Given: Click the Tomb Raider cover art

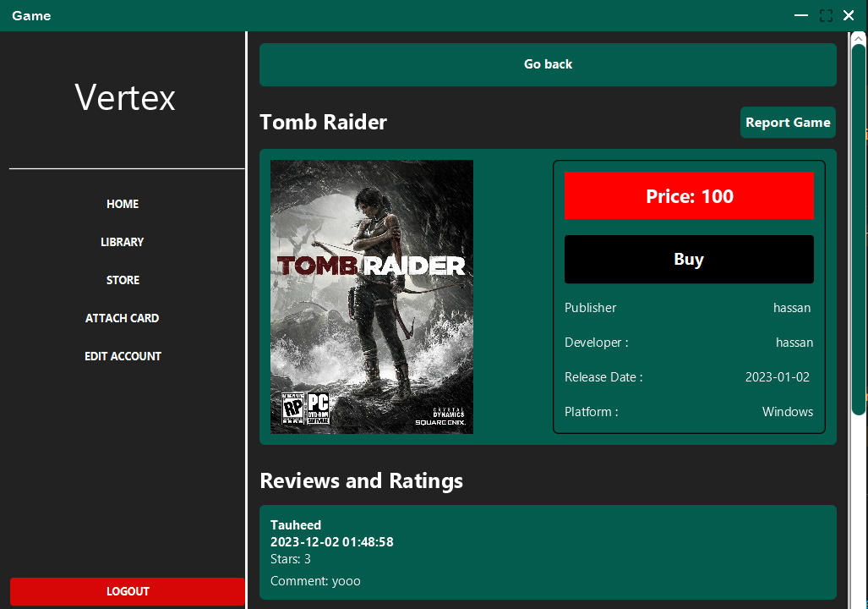Looking at the screenshot, I should (371, 297).
